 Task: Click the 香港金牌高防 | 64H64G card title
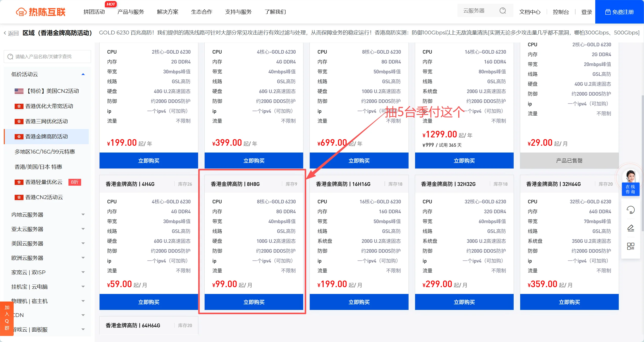click(133, 325)
